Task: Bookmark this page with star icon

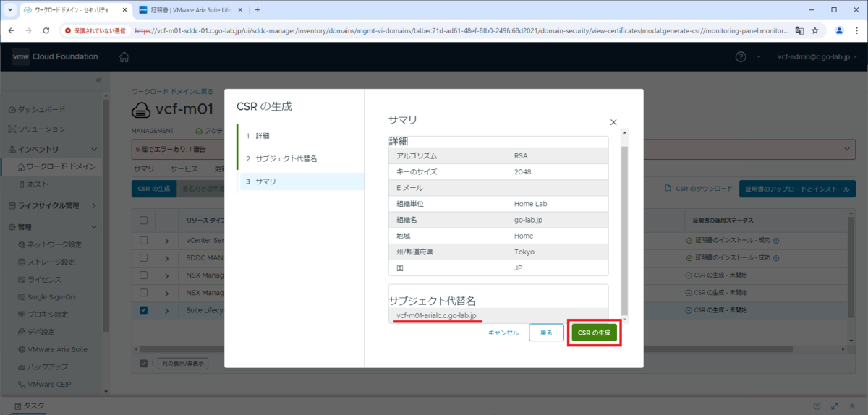Action: pyautogui.click(x=815, y=30)
